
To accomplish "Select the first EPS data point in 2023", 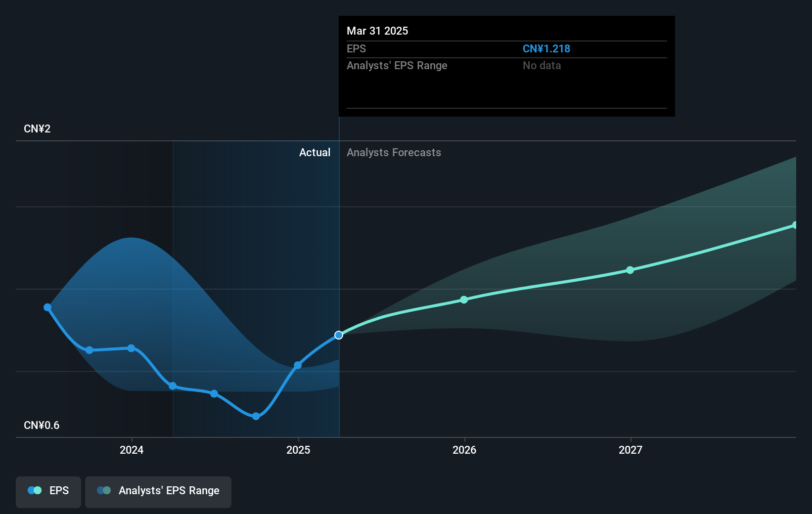I will tap(47, 307).
